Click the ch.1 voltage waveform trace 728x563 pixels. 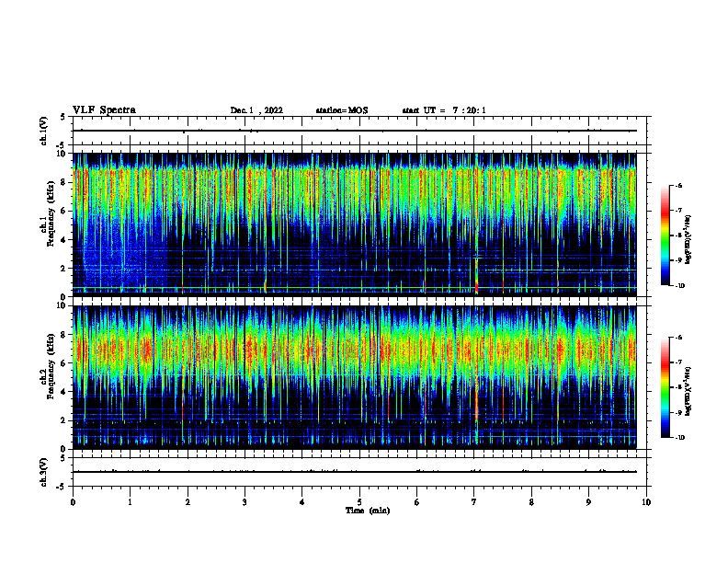click(355, 131)
